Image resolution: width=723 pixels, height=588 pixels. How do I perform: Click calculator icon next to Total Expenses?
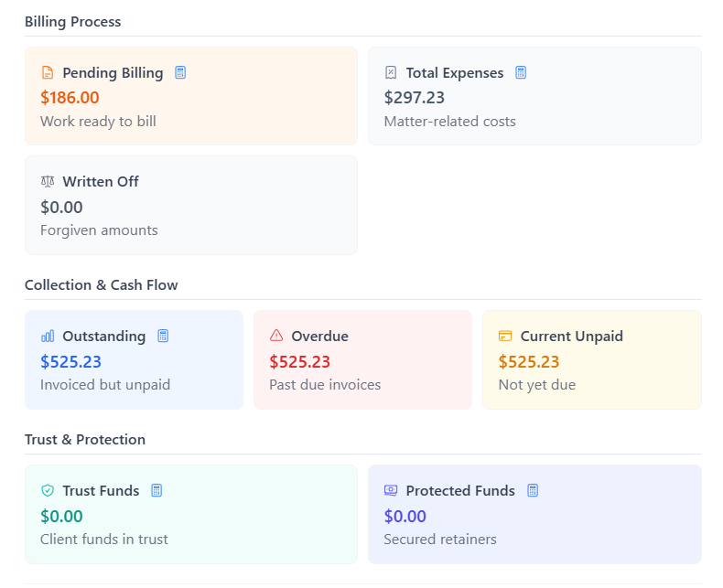(x=521, y=73)
